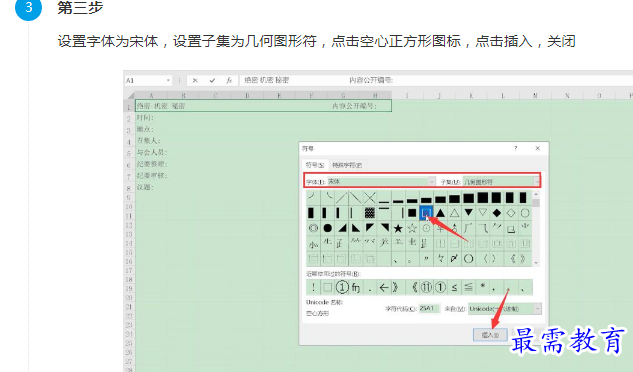The width and height of the screenshot is (633, 372).
Task: Click cell containing 与会人员:
Action: (151, 152)
